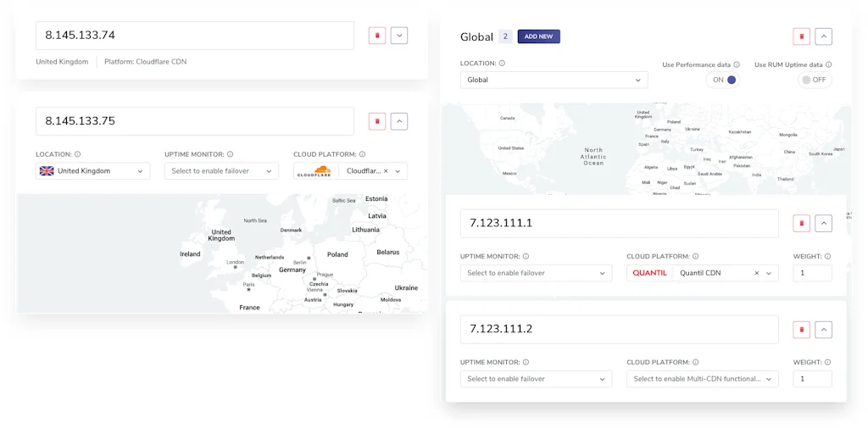Delete the 8.145.133.74 record
Viewport: 868px width, 428px height.
[377, 36]
